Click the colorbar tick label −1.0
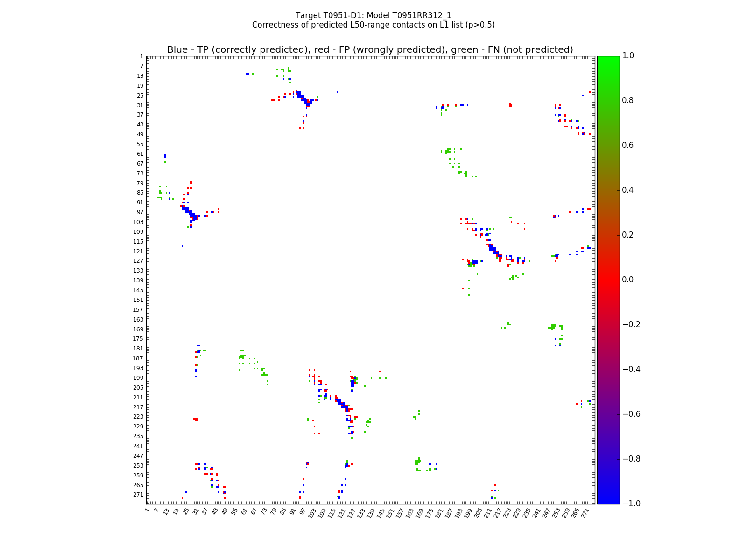Viewport: 747px width, 560px height. pyautogui.click(x=631, y=504)
